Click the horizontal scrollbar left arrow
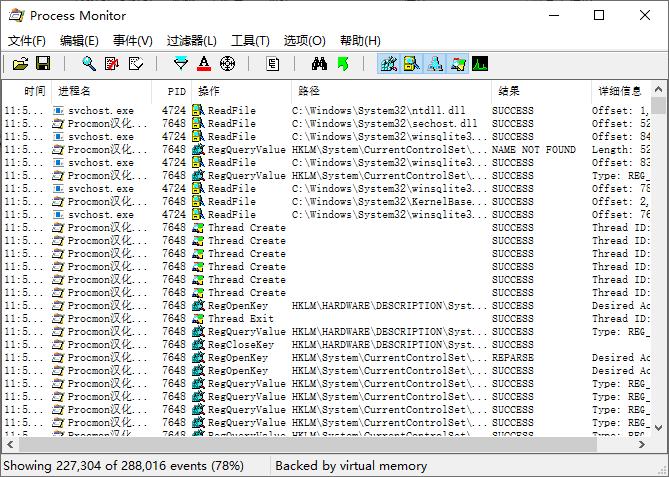The width and height of the screenshot is (669, 477). (10, 444)
